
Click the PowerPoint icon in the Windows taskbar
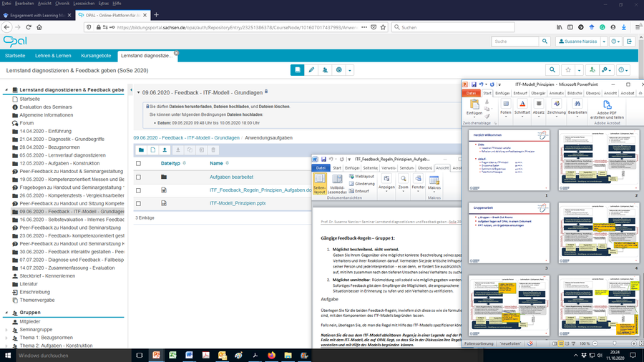point(156,355)
